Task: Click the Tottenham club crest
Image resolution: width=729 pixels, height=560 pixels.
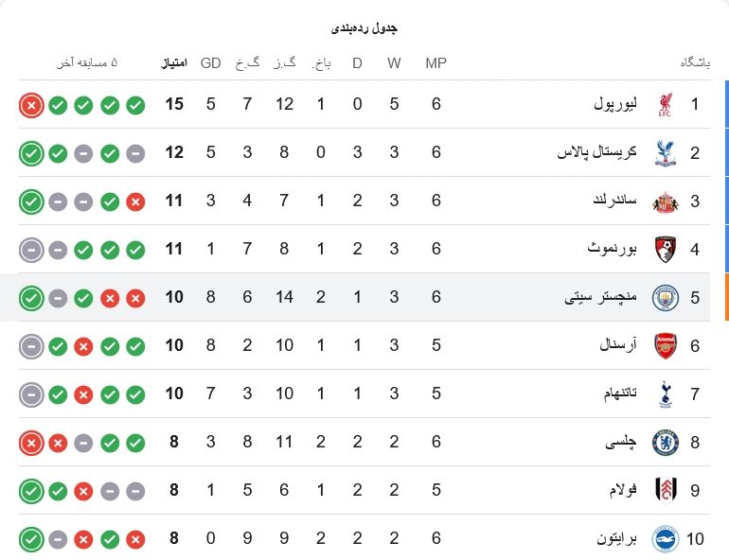Action: coord(666,394)
